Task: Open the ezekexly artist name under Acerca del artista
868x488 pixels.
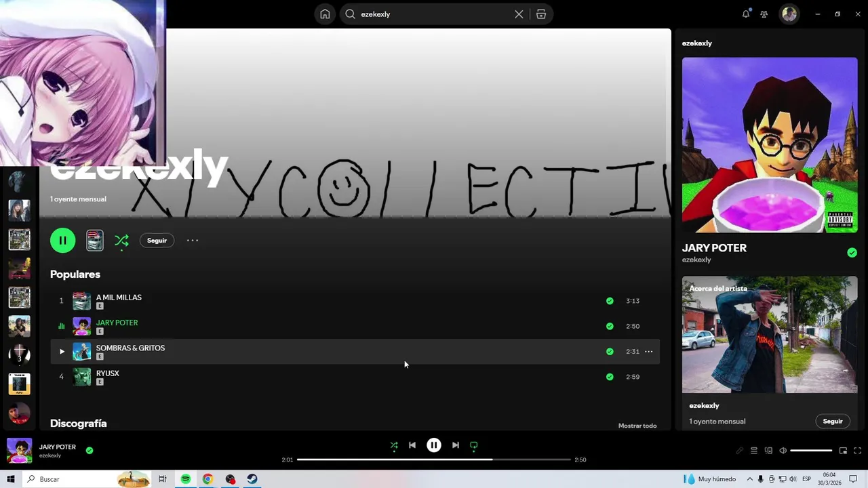Action: (704, 405)
